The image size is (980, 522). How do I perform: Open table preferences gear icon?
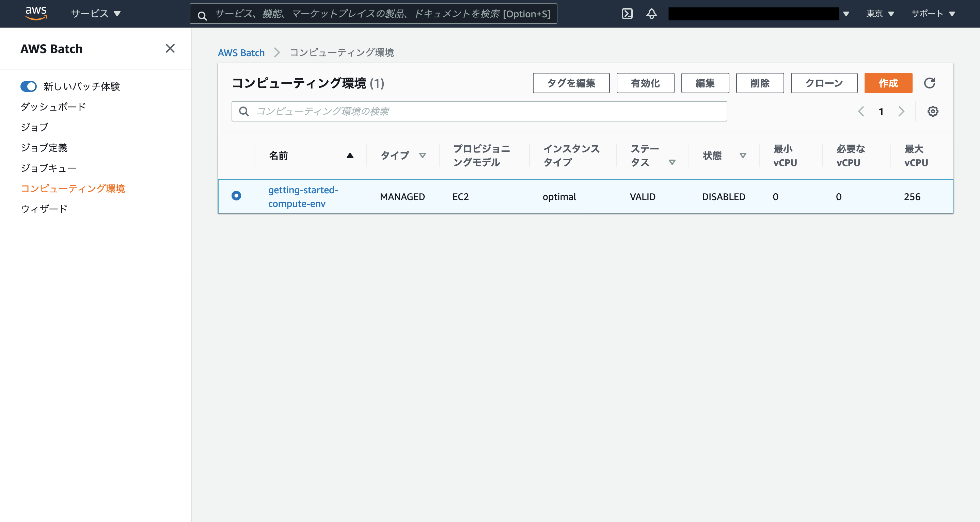click(932, 111)
